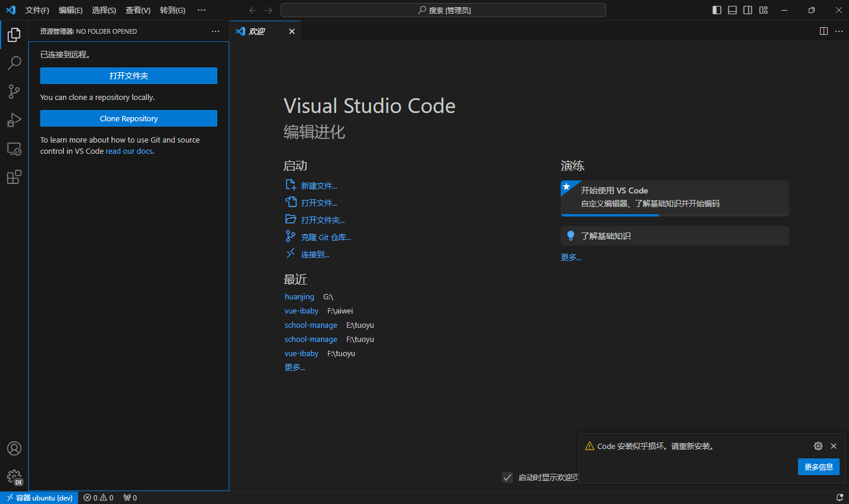This screenshot has width=849, height=504.
Task: Expand the title bar overflow menu ellipsis
Action: (x=201, y=10)
